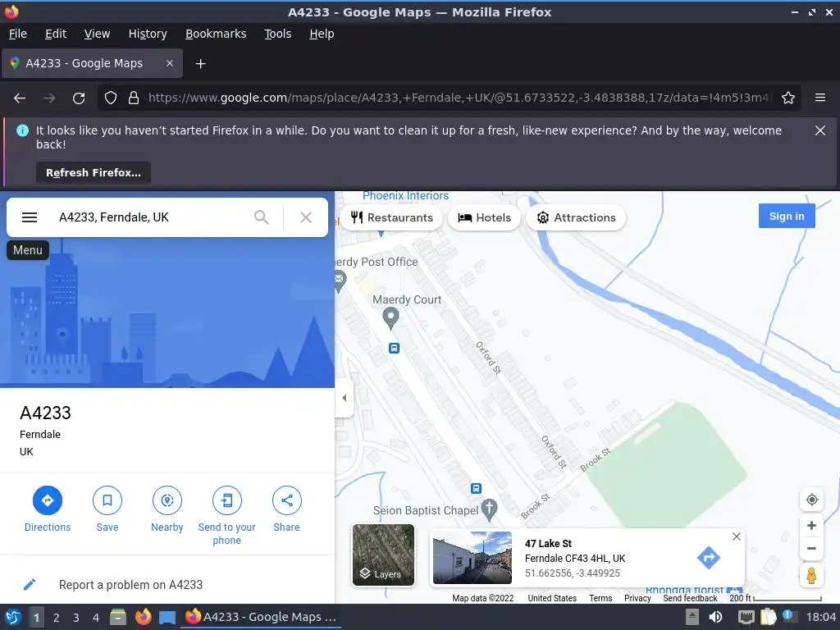Open the View menu
The height and width of the screenshot is (630, 840).
coord(97,34)
